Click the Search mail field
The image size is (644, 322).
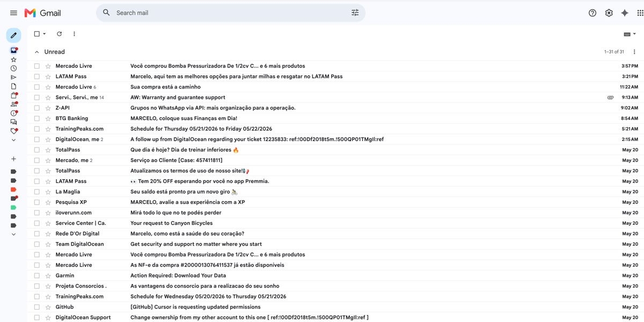point(231,13)
